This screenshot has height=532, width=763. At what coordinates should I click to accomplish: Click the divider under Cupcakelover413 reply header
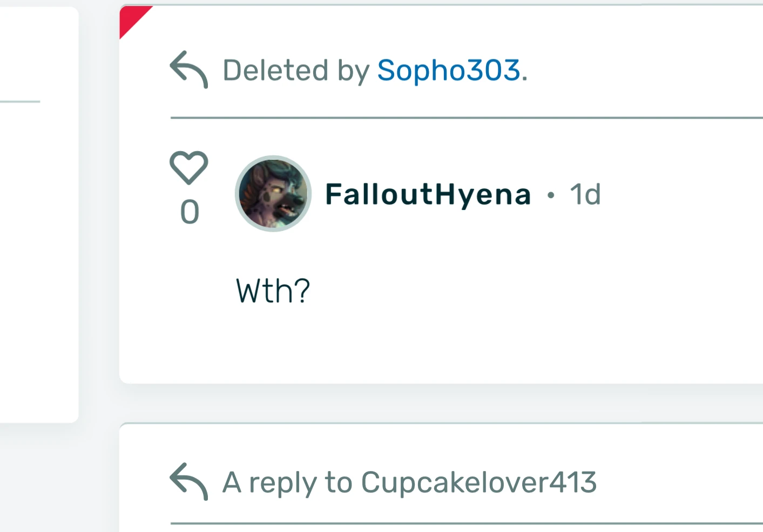[x=467, y=523]
